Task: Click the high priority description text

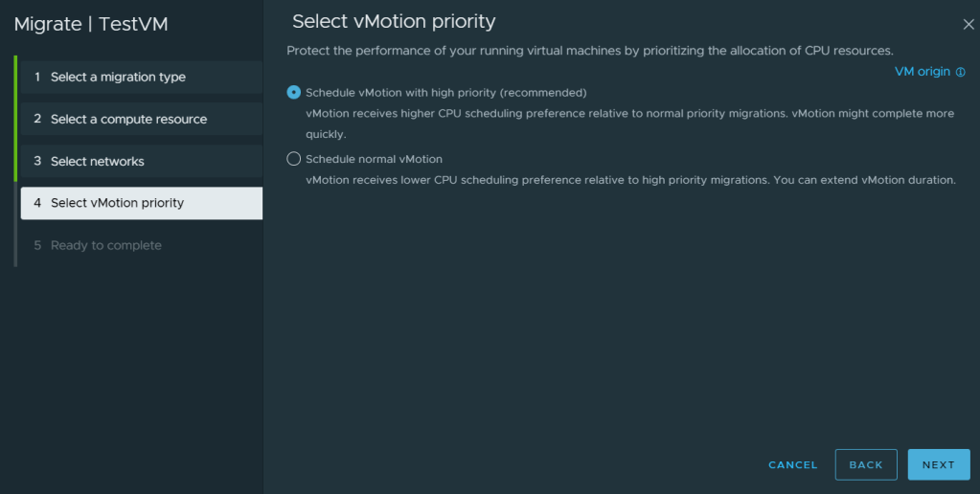Action: coord(629,114)
